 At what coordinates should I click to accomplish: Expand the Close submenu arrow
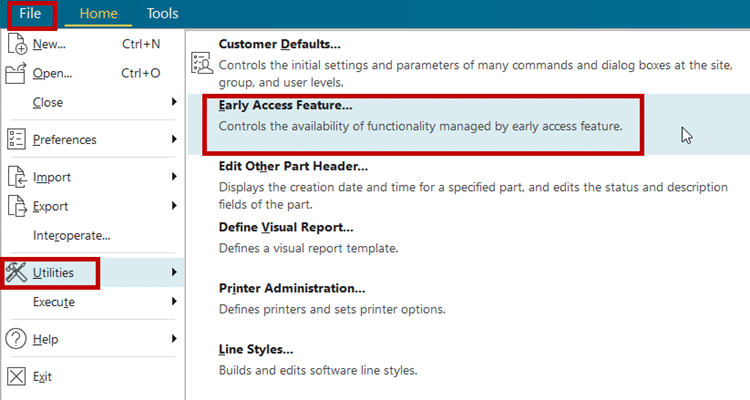click(174, 102)
